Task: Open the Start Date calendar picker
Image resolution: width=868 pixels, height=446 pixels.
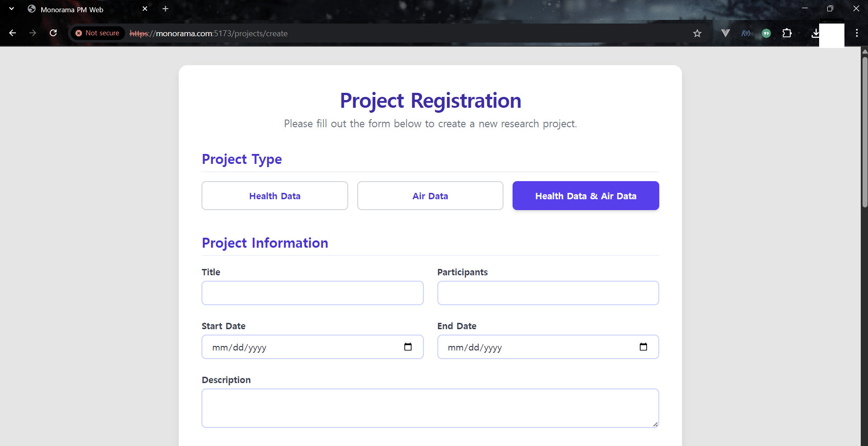Action: point(408,347)
